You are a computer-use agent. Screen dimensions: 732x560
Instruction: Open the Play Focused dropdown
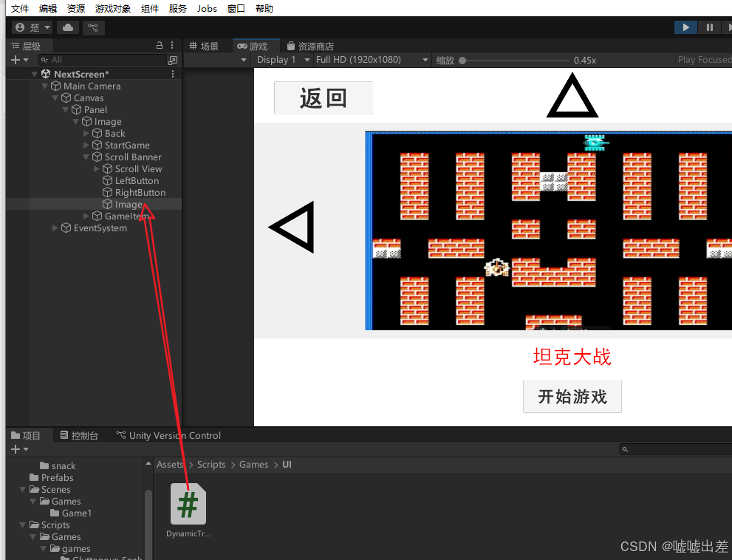[704, 60]
